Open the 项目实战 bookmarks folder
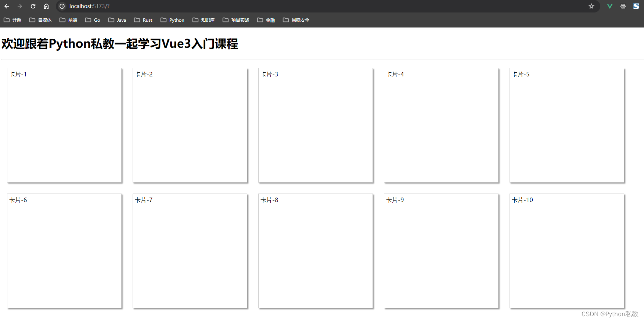This screenshot has height=321, width=644. click(236, 20)
